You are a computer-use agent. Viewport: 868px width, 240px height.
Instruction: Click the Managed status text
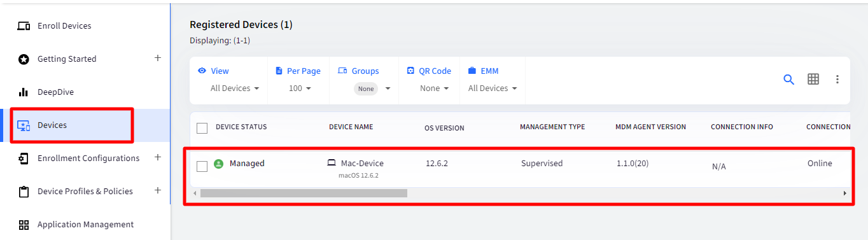point(247,164)
